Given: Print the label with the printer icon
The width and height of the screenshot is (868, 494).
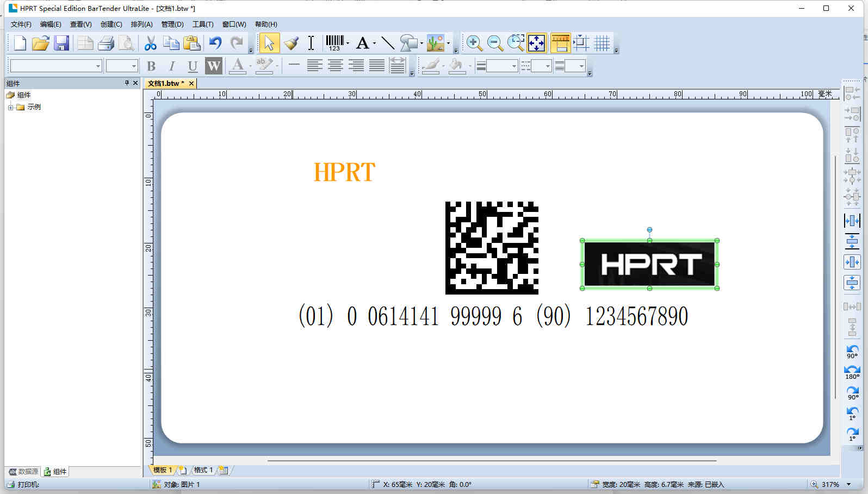Looking at the screenshot, I should [106, 43].
